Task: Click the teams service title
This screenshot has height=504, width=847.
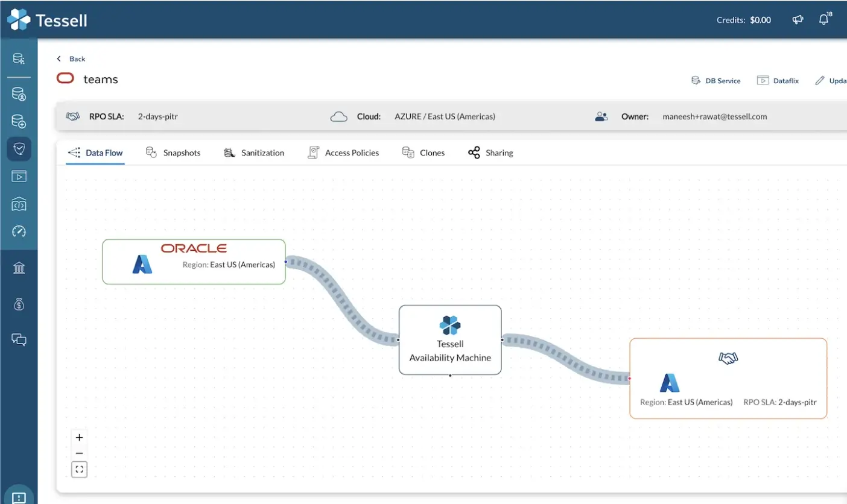Action: click(101, 79)
